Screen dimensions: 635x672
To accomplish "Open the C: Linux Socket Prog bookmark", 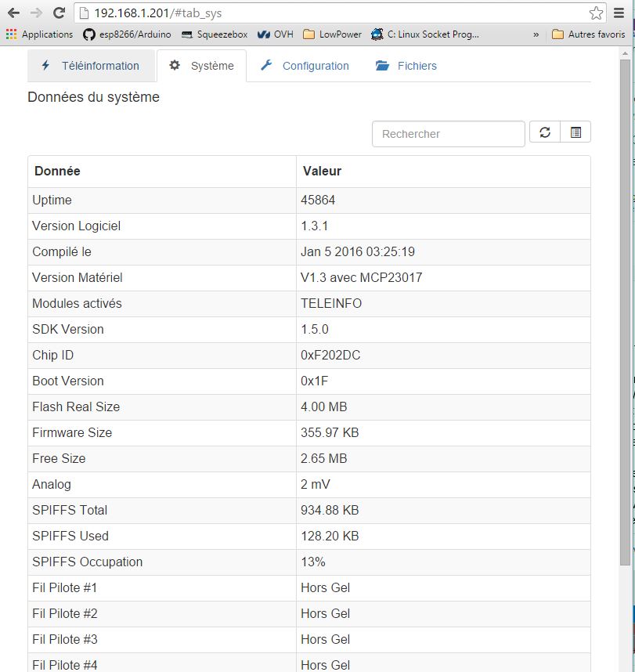I will click(x=425, y=34).
